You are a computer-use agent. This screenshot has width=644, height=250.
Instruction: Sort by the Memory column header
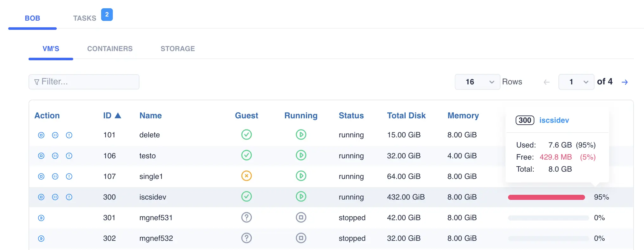(x=463, y=115)
